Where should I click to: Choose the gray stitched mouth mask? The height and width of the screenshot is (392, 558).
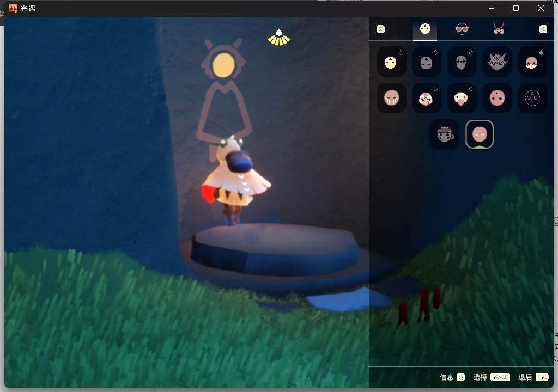(462, 62)
